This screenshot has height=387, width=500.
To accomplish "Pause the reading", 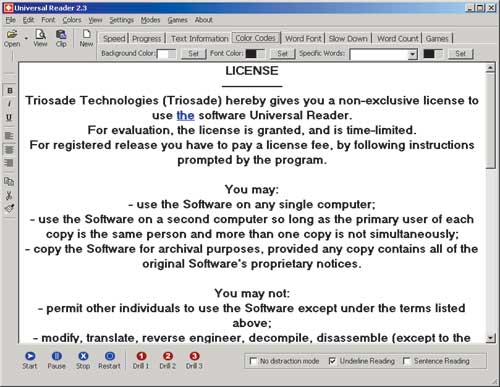I will 57,360.
